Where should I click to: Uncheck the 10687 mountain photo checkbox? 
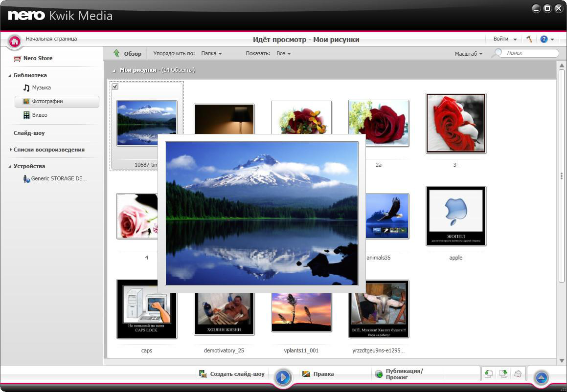[x=115, y=87]
